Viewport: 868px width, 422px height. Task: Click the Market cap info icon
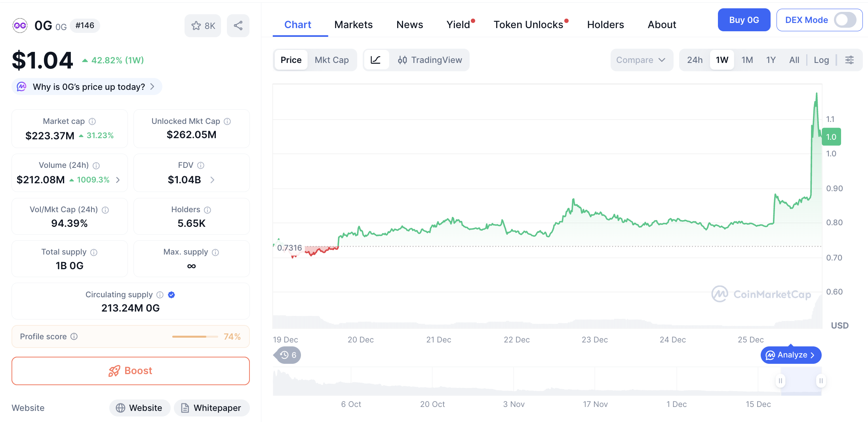[92, 122]
